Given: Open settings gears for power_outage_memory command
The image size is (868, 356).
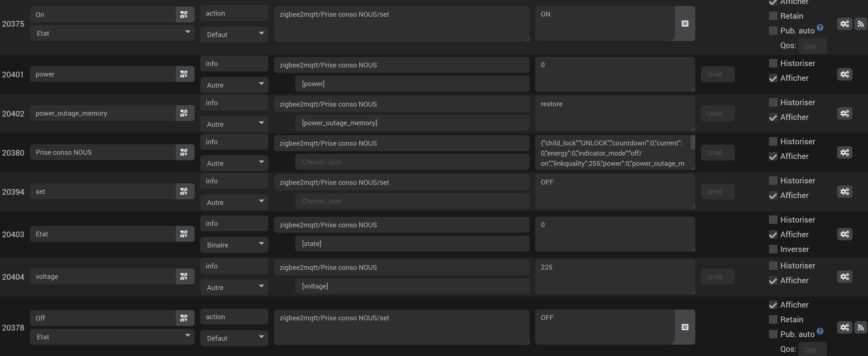Looking at the screenshot, I should click(844, 113).
